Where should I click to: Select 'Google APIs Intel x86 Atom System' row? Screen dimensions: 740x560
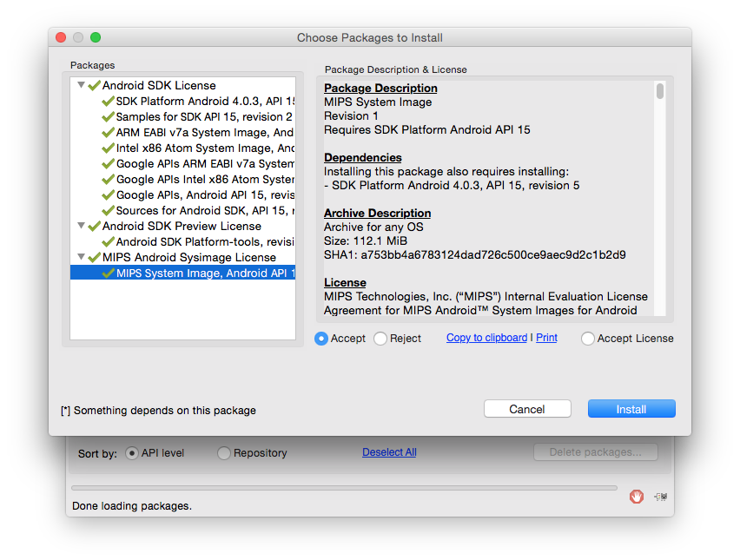(182, 179)
